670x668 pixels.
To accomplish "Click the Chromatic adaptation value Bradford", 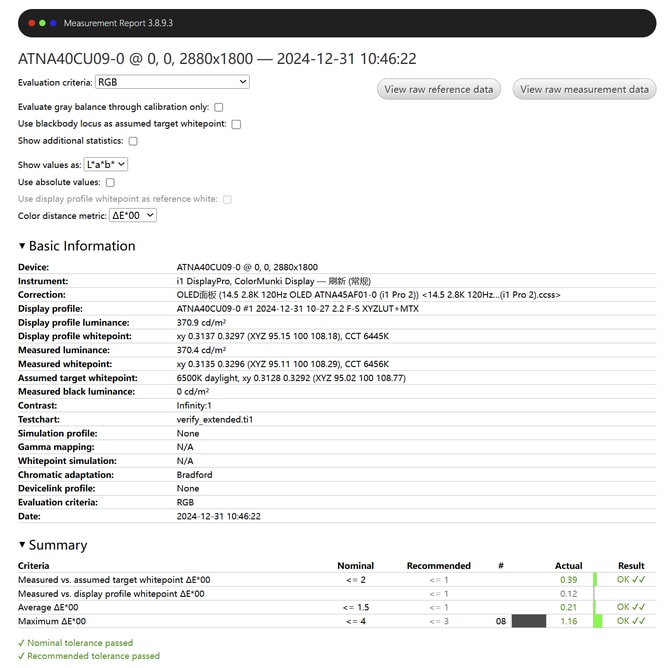I will [194, 475].
